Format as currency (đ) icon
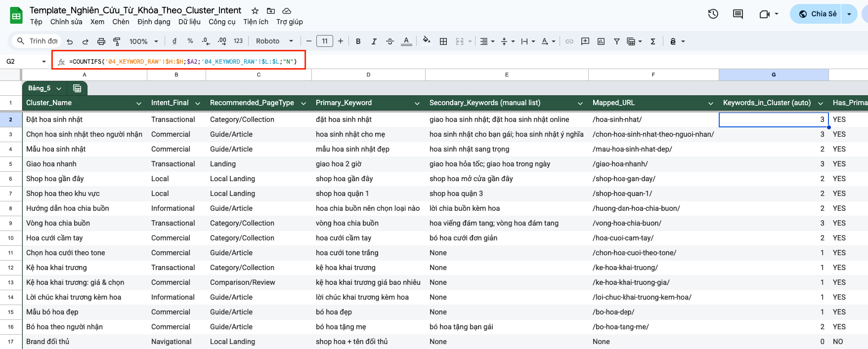 (x=174, y=41)
